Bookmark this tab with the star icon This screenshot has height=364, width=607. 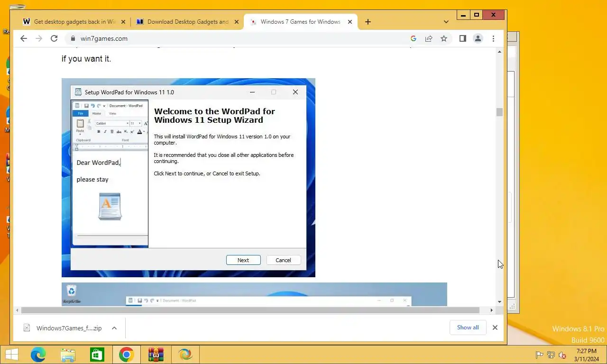click(x=444, y=38)
